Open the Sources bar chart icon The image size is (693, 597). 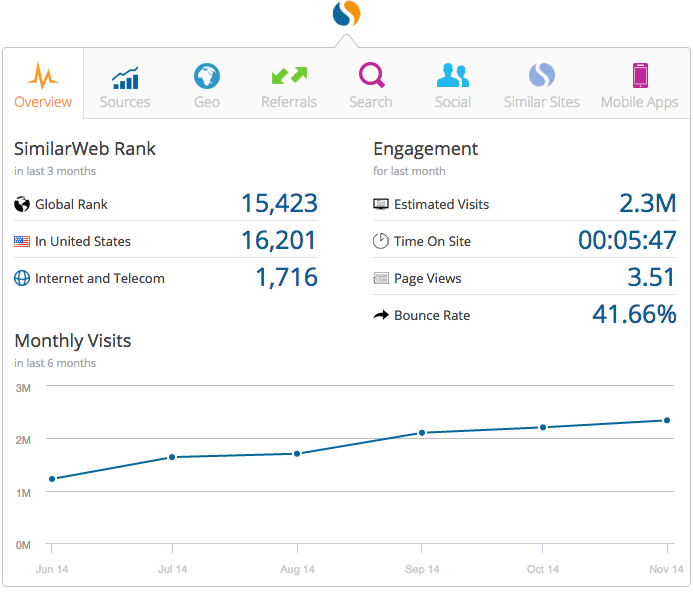[x=125, y=78]
